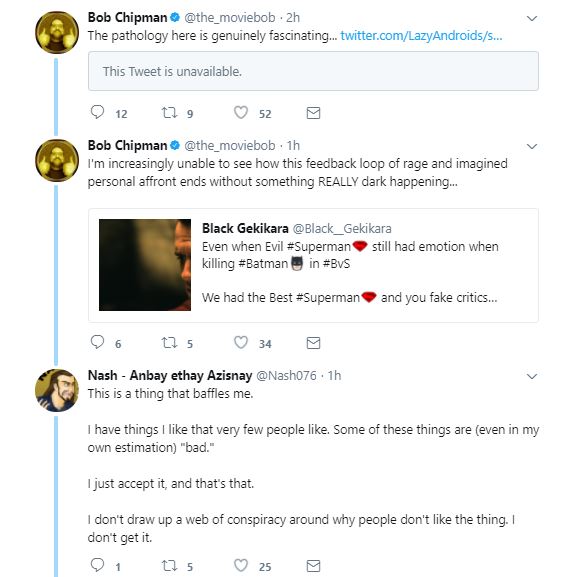Retweet the tweet with 9 retweets

tap(170, 112)
